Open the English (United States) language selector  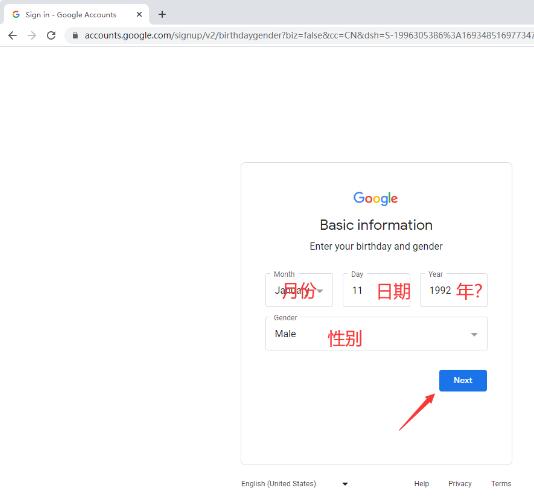[295, 484]
